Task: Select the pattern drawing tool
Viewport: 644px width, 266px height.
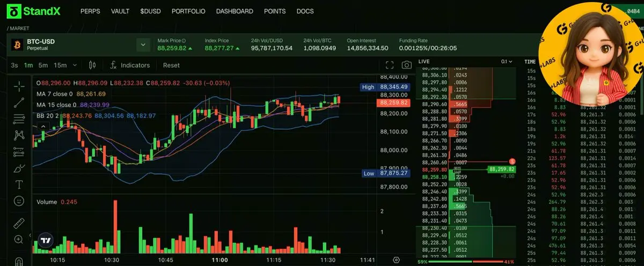Action: (x=19, y=135)
